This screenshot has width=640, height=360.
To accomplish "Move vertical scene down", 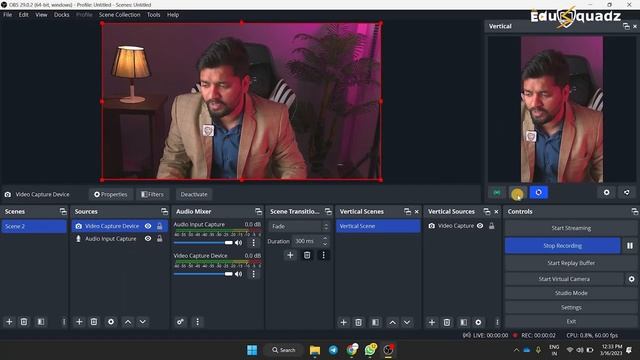I will [x=407, y=322].
